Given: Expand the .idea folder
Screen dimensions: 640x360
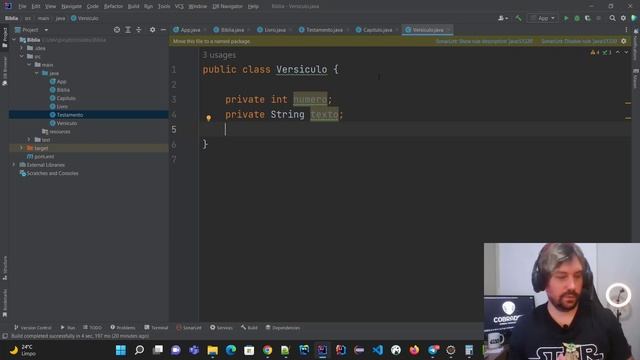Looking at the screenshot, I should (22, 48).
